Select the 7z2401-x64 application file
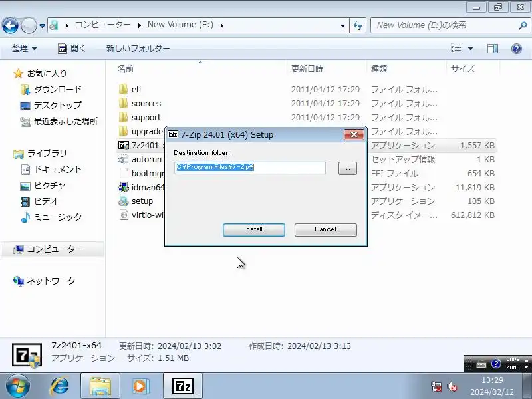Screen dimensions: 532x399 (141, 145)
